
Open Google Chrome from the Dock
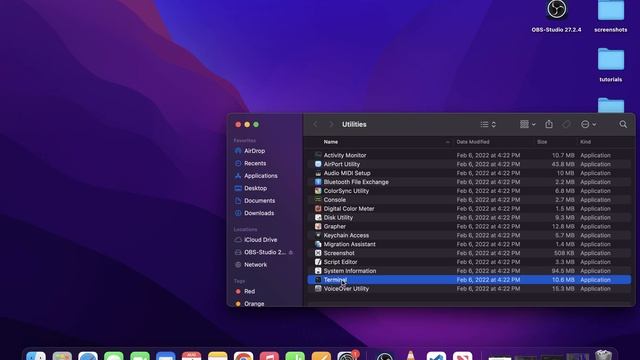(x=243, y=355)
